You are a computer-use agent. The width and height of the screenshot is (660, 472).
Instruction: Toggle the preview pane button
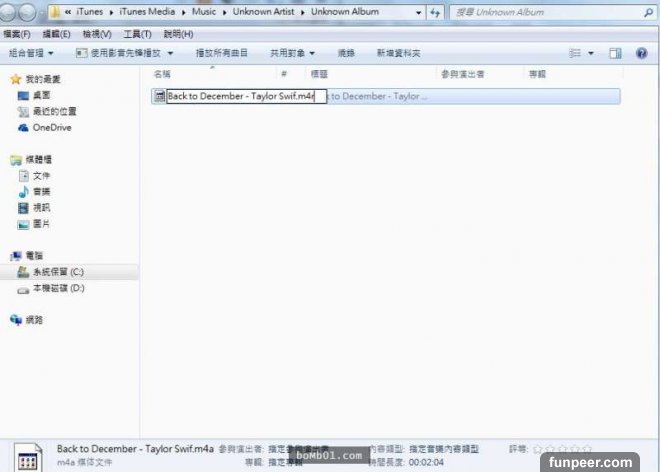tap(615, 53)
